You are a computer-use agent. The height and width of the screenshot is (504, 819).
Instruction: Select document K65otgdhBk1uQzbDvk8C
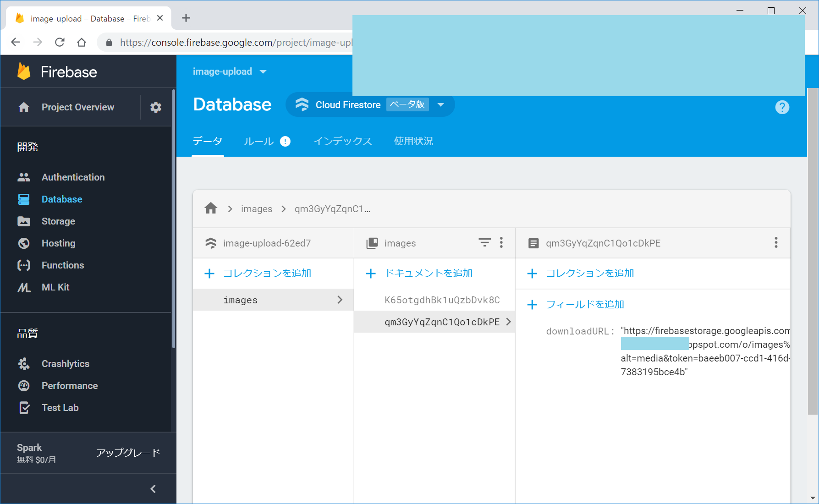coord(442,300)
